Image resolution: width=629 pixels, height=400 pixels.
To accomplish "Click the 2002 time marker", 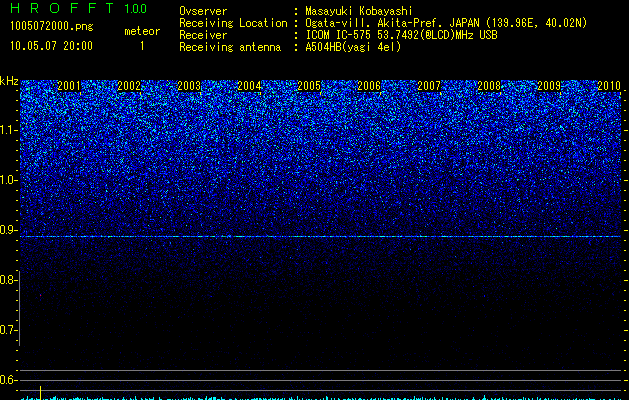I will point(129,86).
